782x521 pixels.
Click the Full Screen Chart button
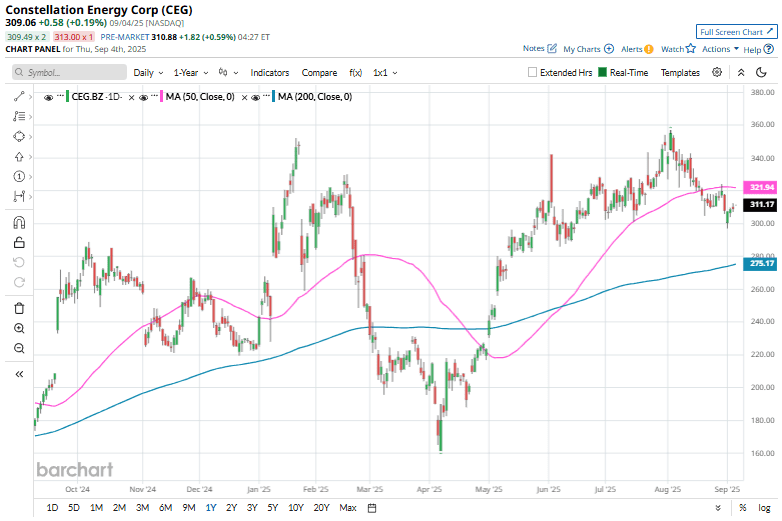[736, 32]
